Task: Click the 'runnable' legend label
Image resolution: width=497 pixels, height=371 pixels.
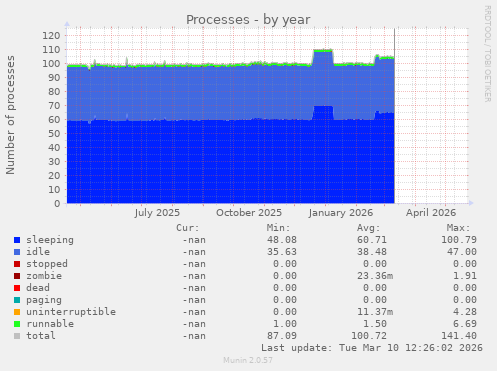Action: pyautogui.click(x=50, y=324)
